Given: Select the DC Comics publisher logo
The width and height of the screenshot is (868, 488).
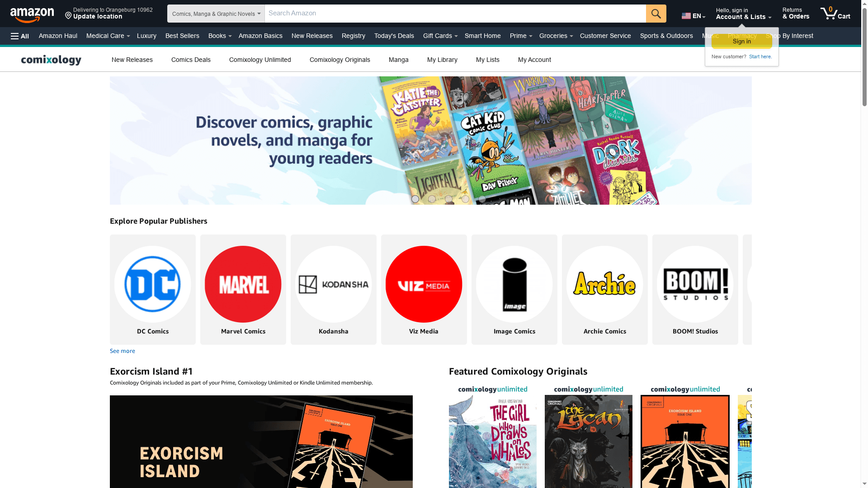Looking at the screenshot, I should (x=152, y=284).
